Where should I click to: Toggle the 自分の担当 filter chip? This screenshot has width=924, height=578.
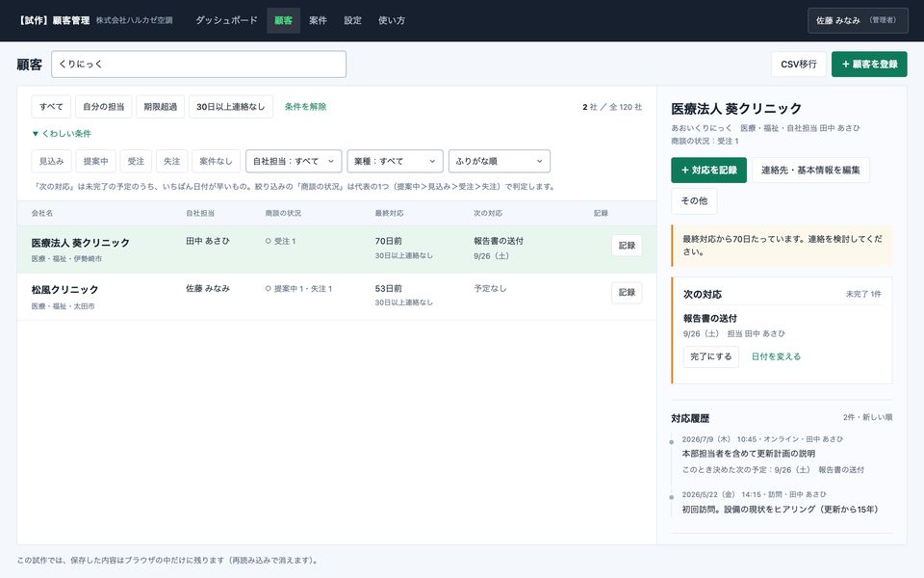[x=104, y=107]
